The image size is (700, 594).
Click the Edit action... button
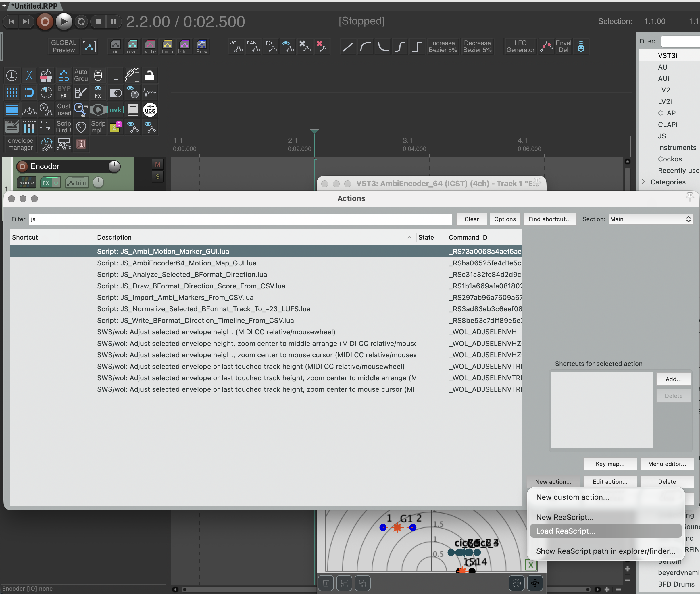pos(610,482)
